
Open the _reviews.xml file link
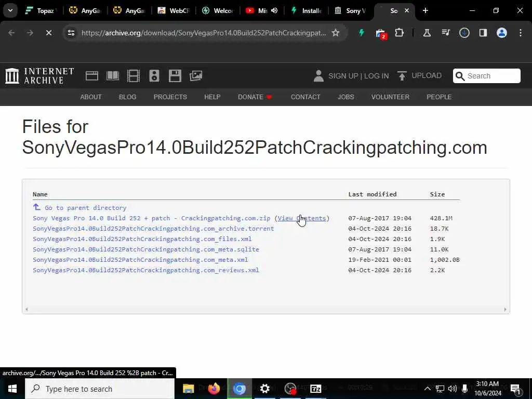146,270
